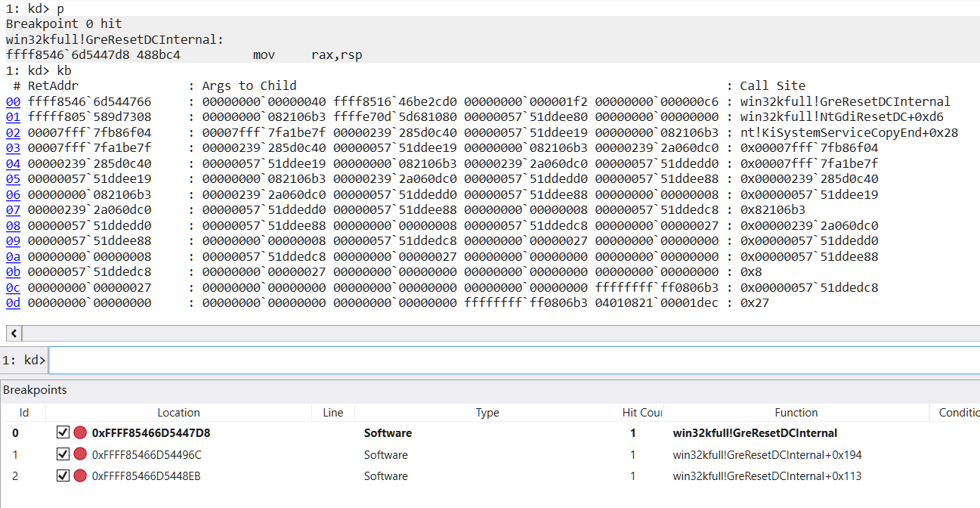Open stack frame link 00
This screenshot has height=508, width=980.
tap(13, 101)
